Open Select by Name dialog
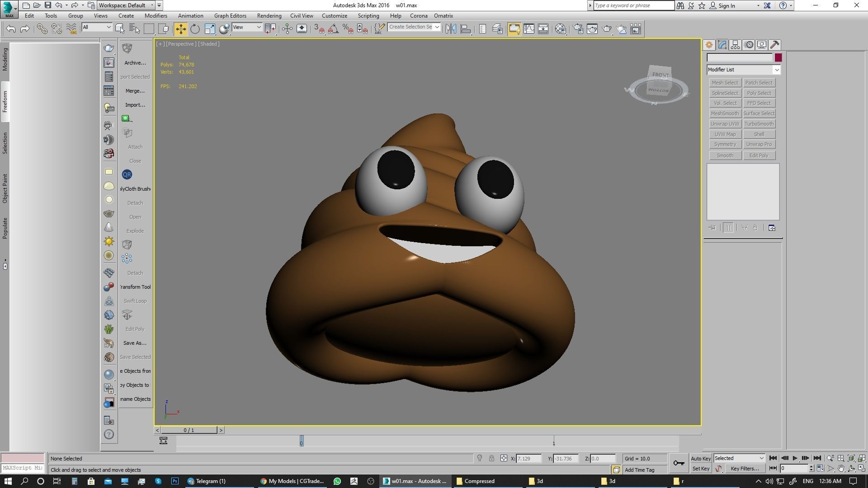Viewport: 868px width, 488px height. pyautogui.click(x=134, y=29)
